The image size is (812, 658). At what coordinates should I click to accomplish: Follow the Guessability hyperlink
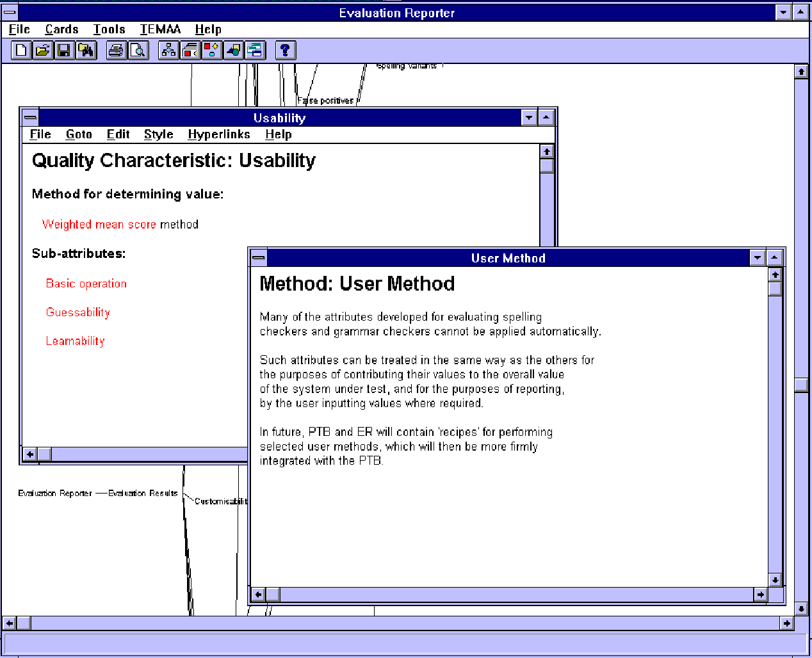[78, 312]
